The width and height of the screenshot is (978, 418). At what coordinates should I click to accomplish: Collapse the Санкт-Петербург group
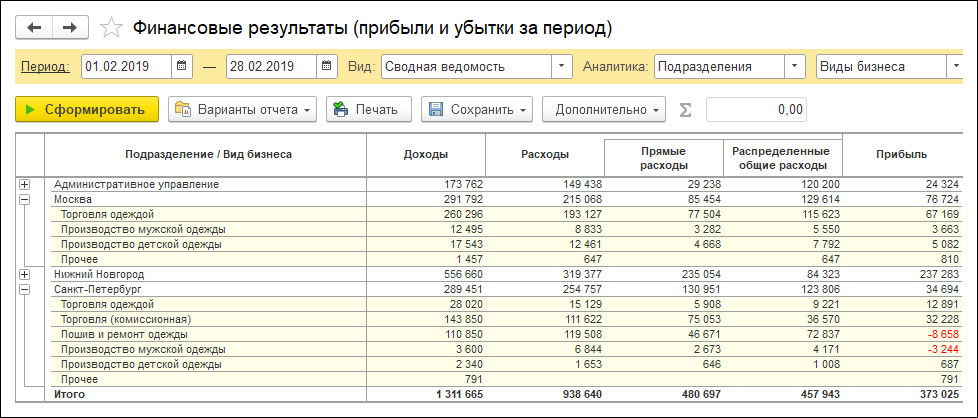(x=25, y=289)
